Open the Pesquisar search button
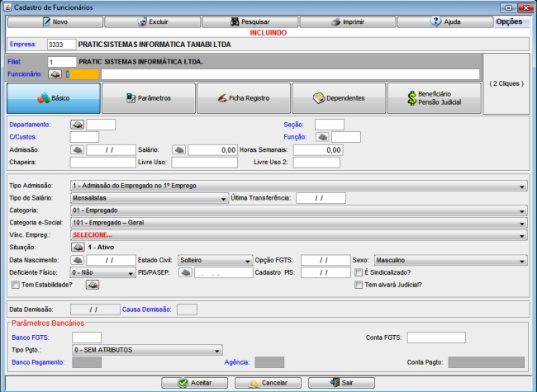 (x=250, y=22)
